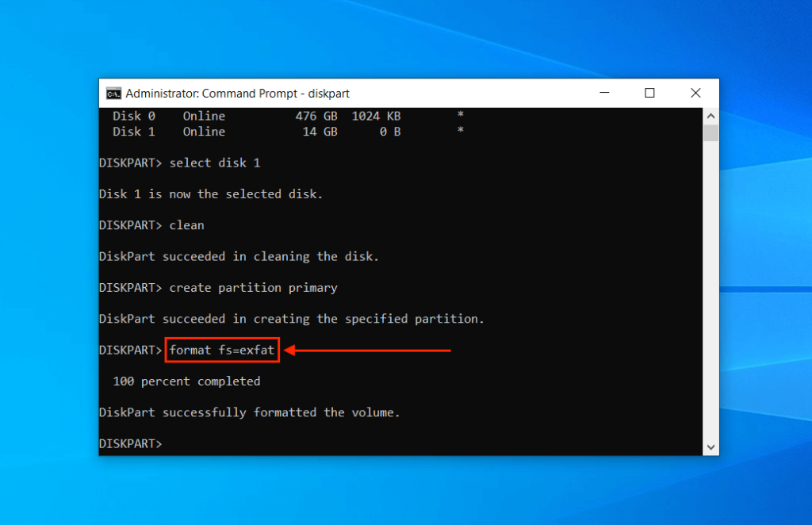Screen dimensions: 812x525
Task: Click the scrollbar down arrow
Action: click(x=710, y=446)
